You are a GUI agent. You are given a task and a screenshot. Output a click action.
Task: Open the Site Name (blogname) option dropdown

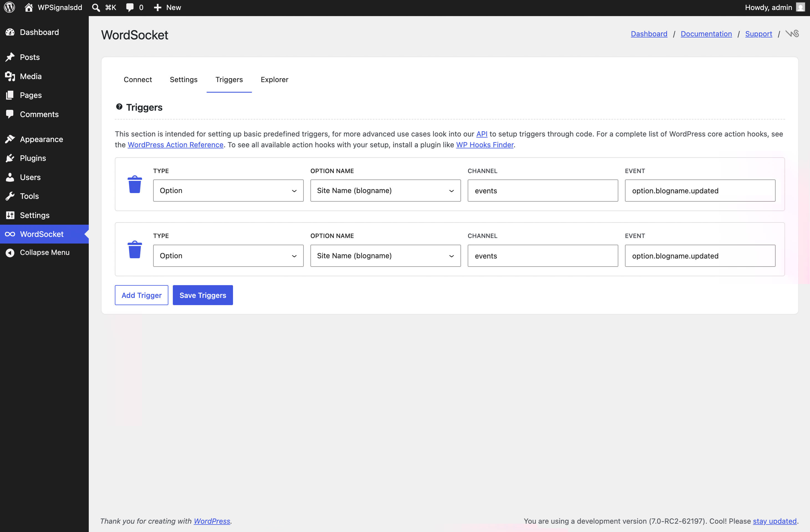(x=385, y=191)
